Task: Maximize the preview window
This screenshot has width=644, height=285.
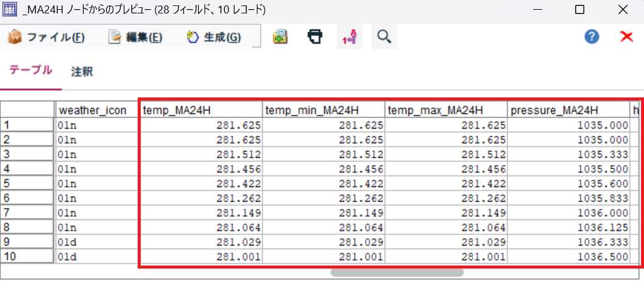Action: [579, 10]
